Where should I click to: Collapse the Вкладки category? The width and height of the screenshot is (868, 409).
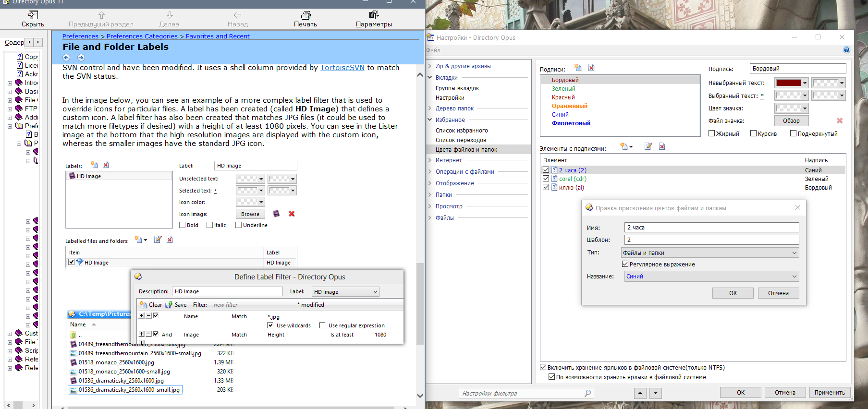point(430,78)
